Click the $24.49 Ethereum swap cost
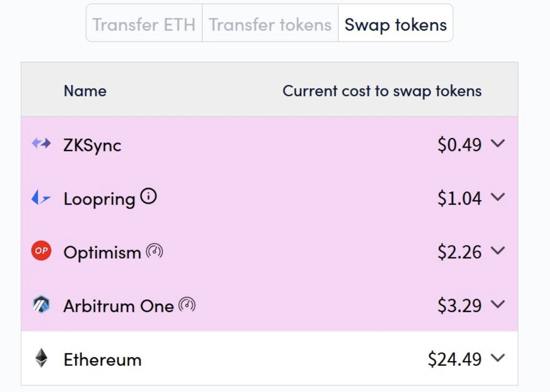The height and width of the screenshot is (392, 550). (455, 360)
